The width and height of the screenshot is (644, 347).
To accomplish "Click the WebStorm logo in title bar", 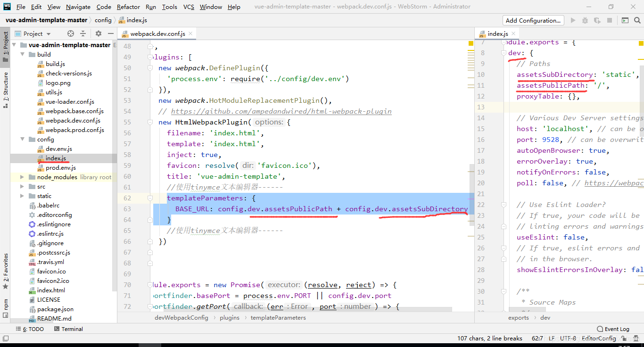I will click(x=7, y=7).
